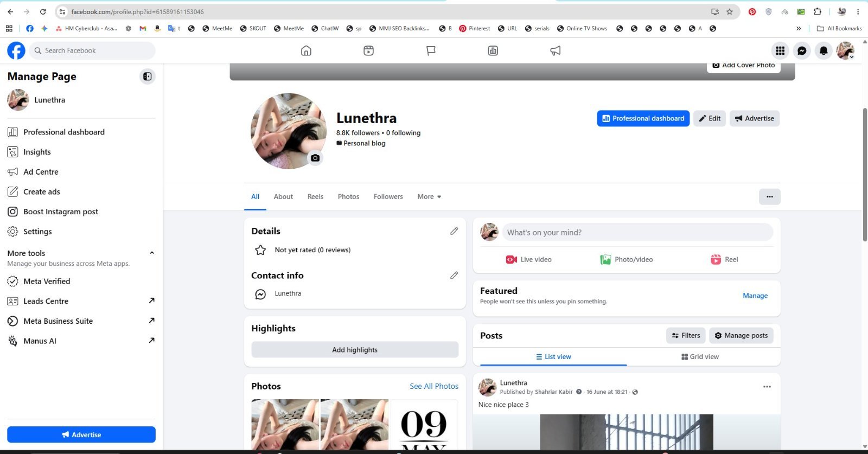Open the Facebook menu grid icon

tap(780, 50)
